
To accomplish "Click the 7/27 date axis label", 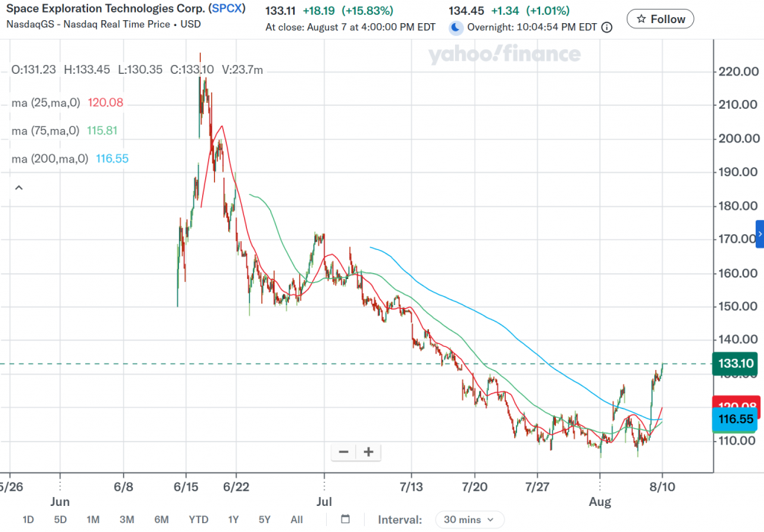I will (x=537, y=487).
